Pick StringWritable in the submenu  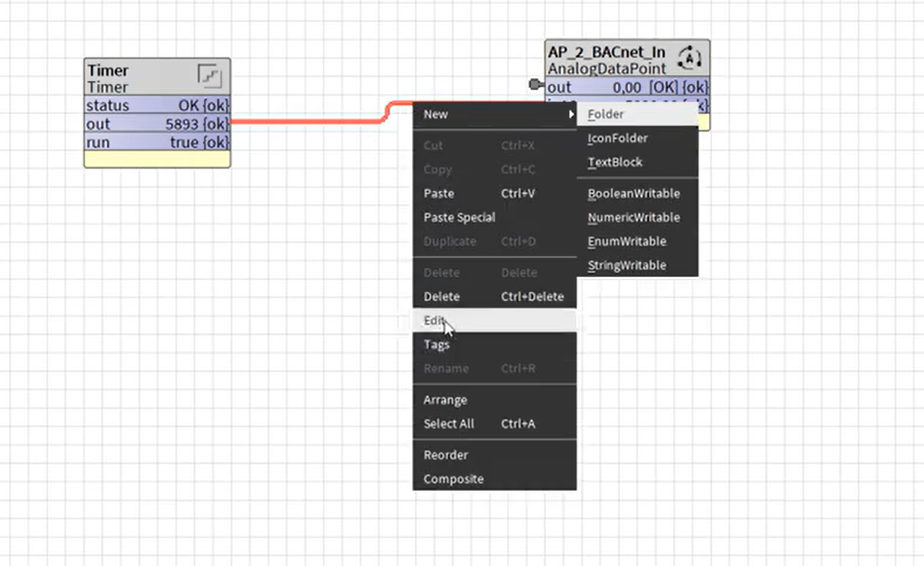coord(626,265)
